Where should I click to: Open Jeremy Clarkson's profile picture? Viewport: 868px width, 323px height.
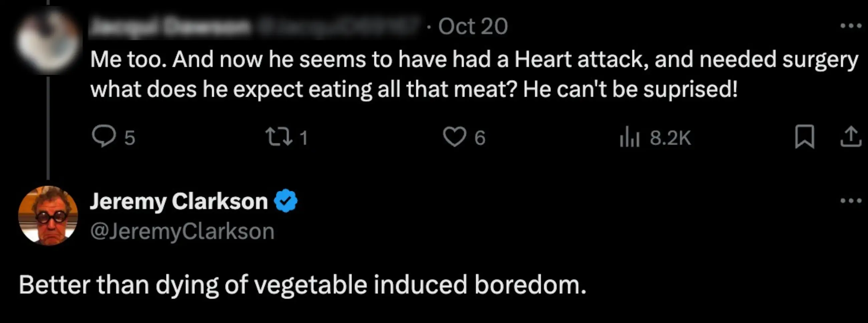coord(48,216)
